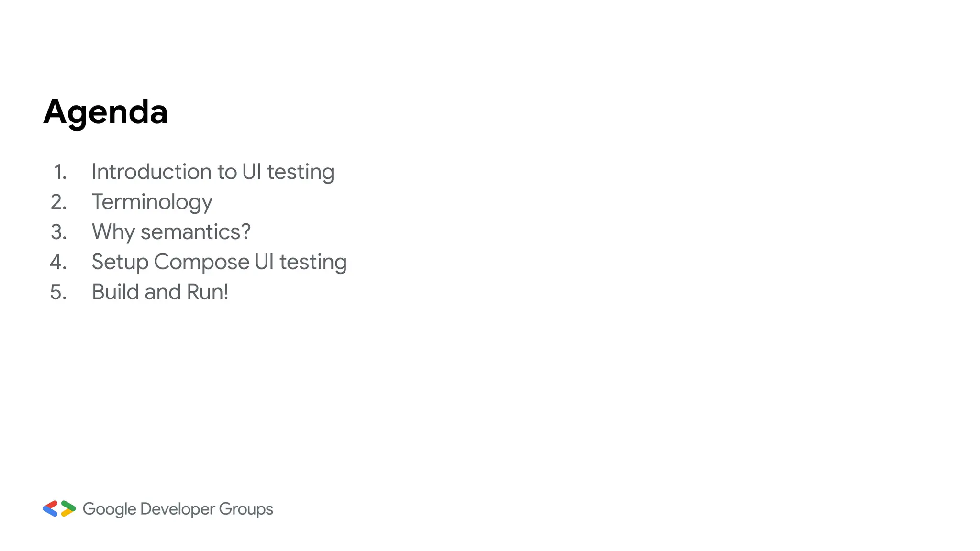Click the words UI testing in item one
Screen dimensions: 980x551
pyautogui.click(x=288, y=172)
